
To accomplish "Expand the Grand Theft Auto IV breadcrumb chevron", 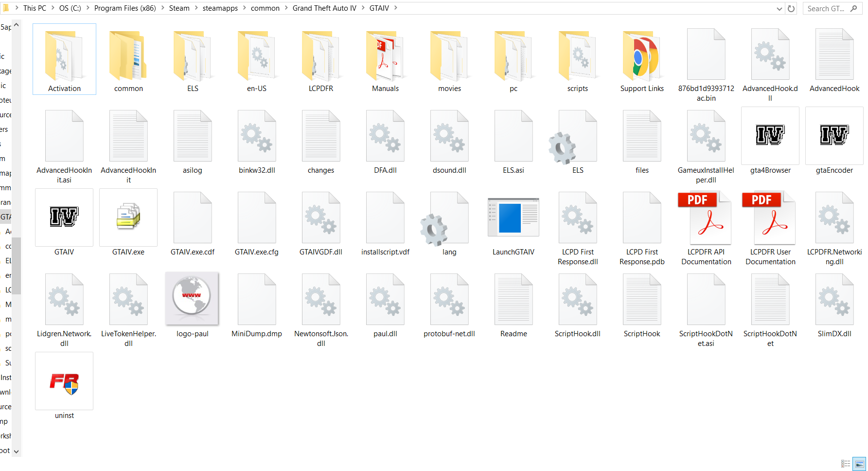I will tap(363, 8).
